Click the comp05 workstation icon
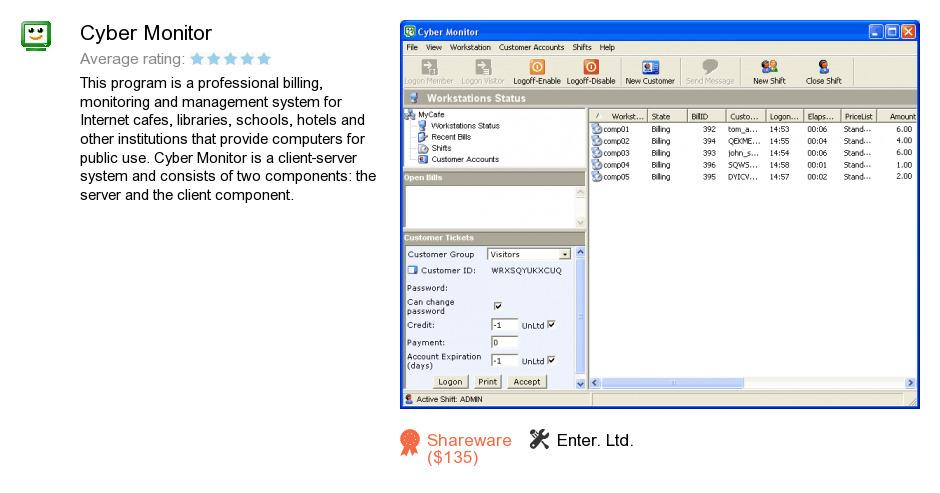 [596, 177]
